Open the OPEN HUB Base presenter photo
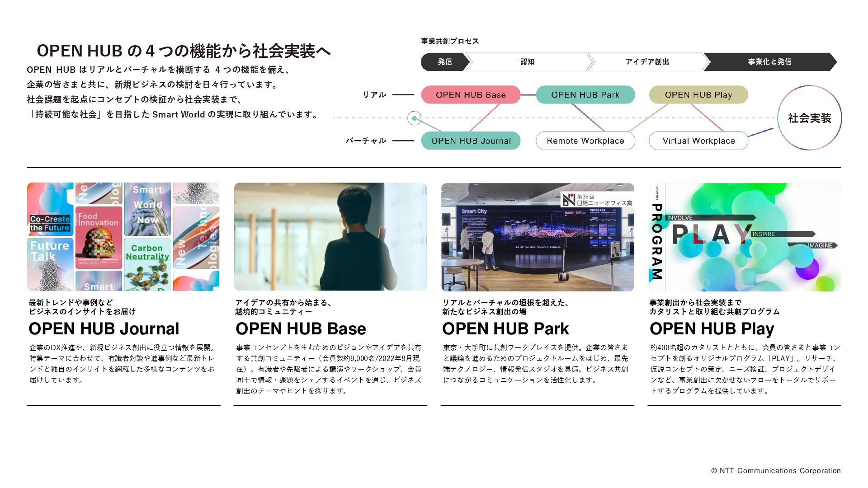Screen dimensions: 868x488 pos(330,237)
